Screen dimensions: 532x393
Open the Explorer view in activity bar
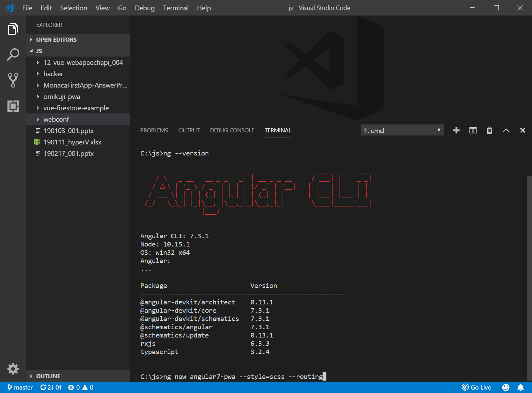point(13,29)
